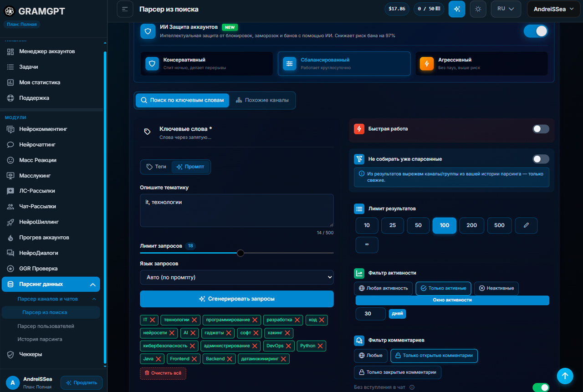Click the scroll-to-top arrow button

pos(565,376)
